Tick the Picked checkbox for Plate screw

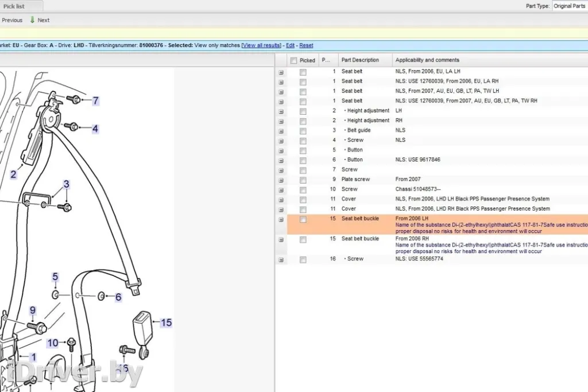pyautogui.click(x=303, y=180)
